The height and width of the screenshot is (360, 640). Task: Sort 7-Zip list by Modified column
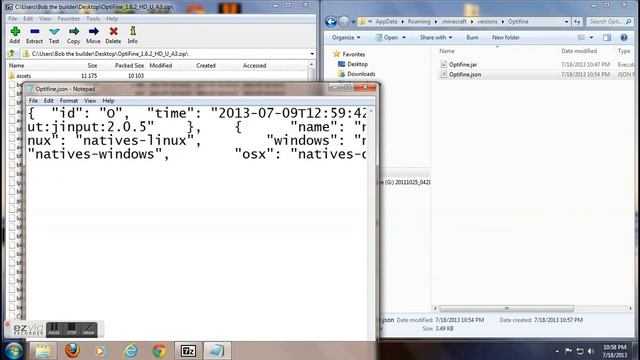(x=160, y=65)
